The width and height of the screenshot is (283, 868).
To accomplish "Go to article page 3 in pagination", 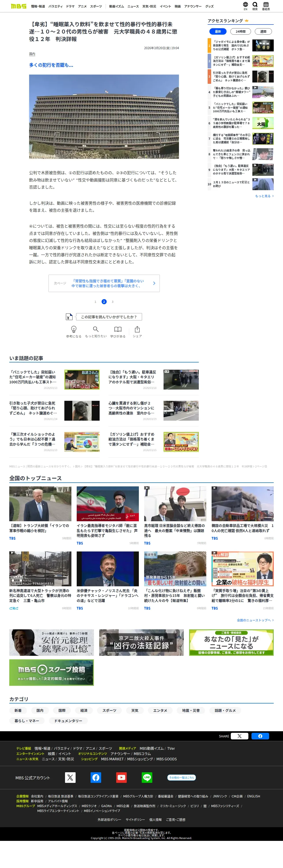I will pyautogui.click(x=112, y=302).
